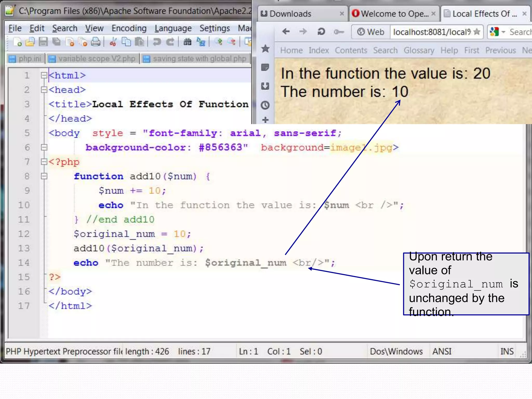Open the Language menu in Notepad++
The image size is (532, 399).
[173, 28]
